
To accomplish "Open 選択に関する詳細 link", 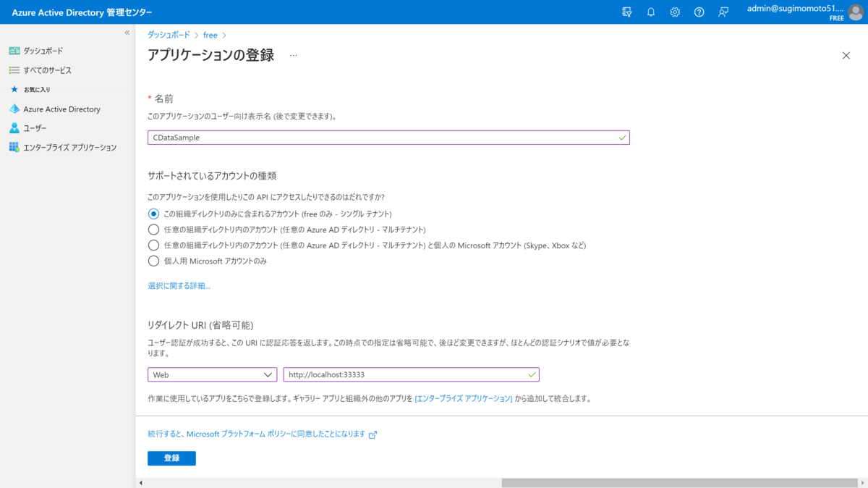I will pos(179,286).
